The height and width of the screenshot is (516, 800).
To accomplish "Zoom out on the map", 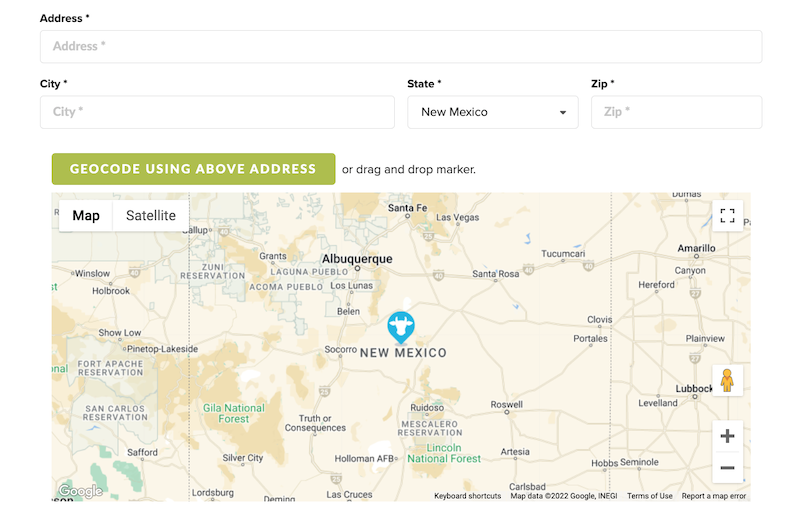I will [727, 468].
